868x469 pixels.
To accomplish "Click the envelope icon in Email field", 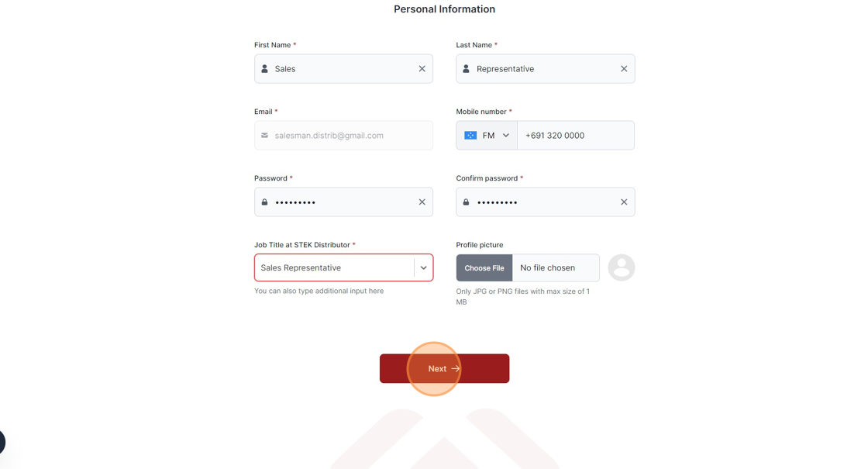I will (x=264, y=135).
